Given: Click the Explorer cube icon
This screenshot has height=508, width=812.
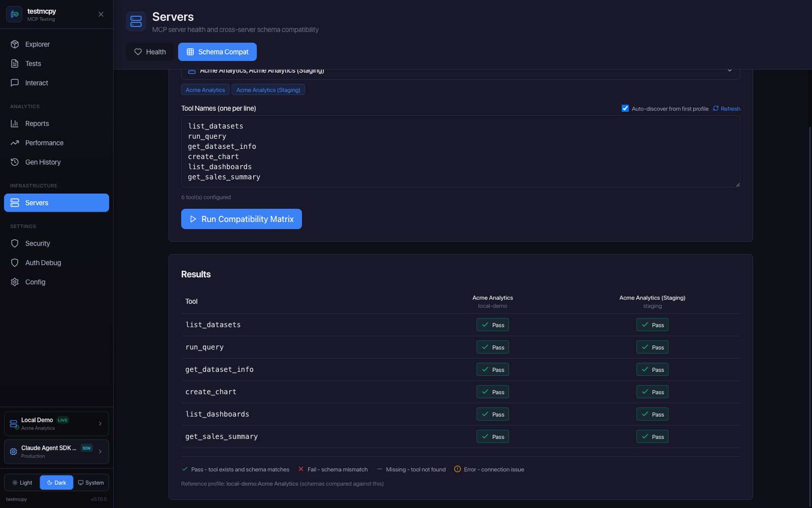Looking at the screenshot, I should 15,44.
